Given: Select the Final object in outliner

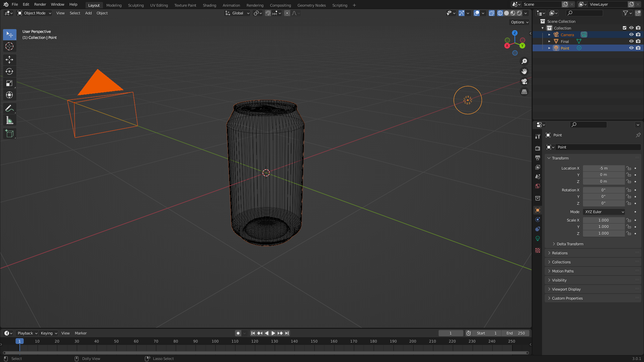Looking at the screenshot, I should (565, 41).
